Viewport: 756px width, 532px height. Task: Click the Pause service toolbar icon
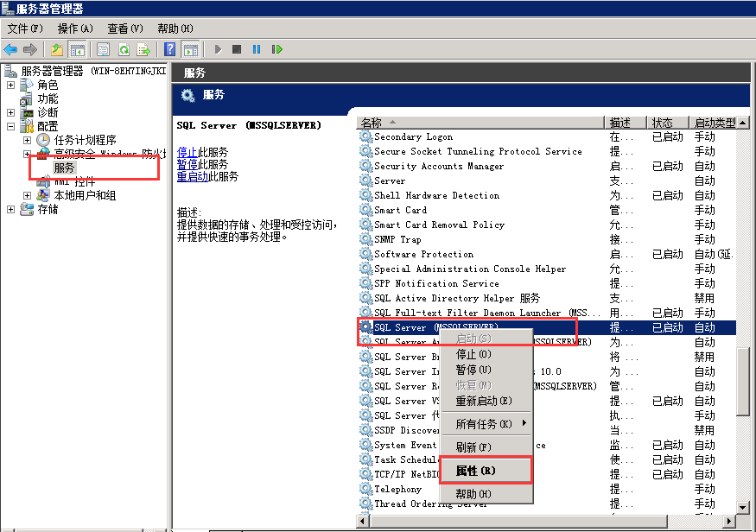257,49
